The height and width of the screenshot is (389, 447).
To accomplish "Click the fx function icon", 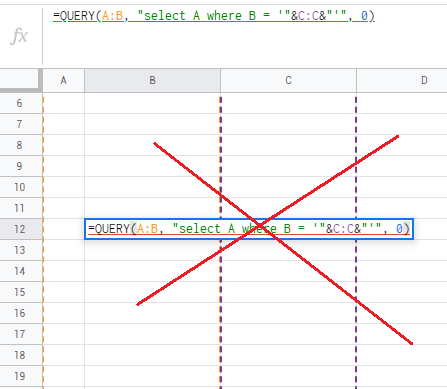I will 19,36.
